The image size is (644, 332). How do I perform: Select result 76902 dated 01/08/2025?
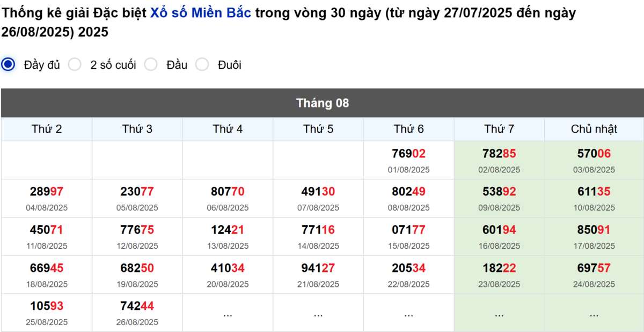tap(408, 154)
